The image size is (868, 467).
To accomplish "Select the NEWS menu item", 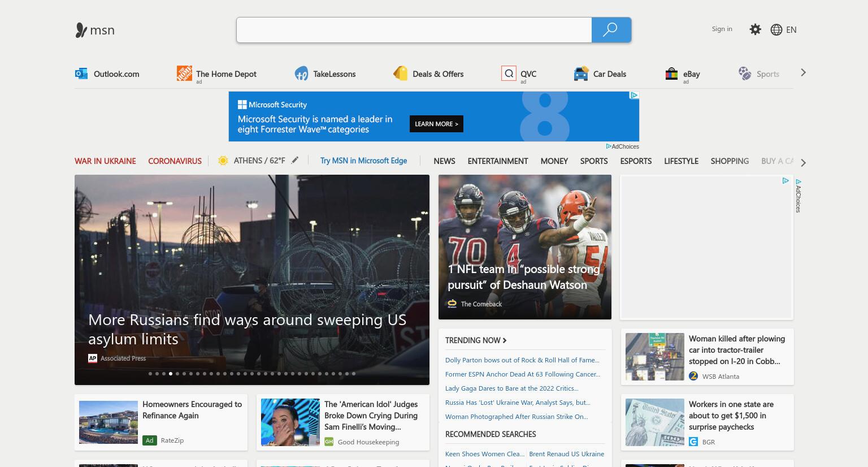I will point(444,161).
